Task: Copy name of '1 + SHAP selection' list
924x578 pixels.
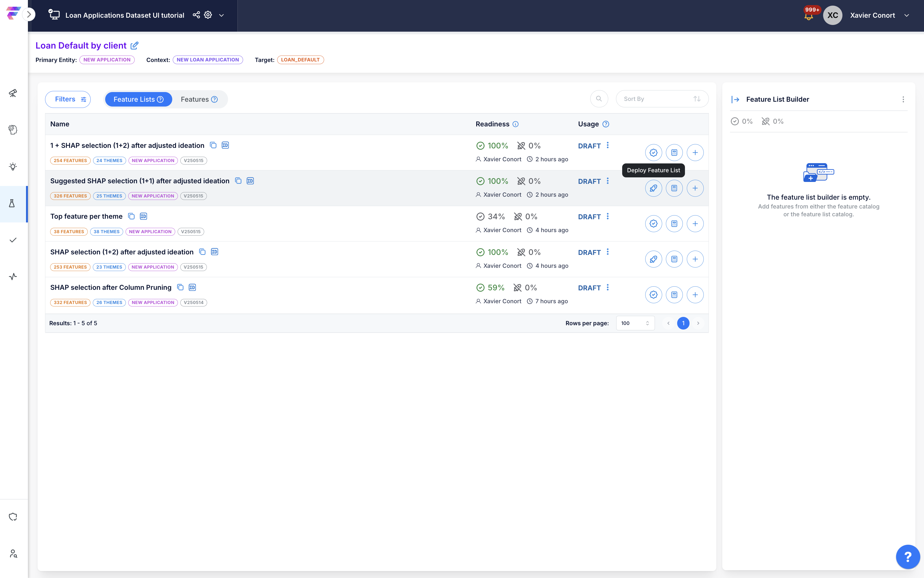Action: 213,145
